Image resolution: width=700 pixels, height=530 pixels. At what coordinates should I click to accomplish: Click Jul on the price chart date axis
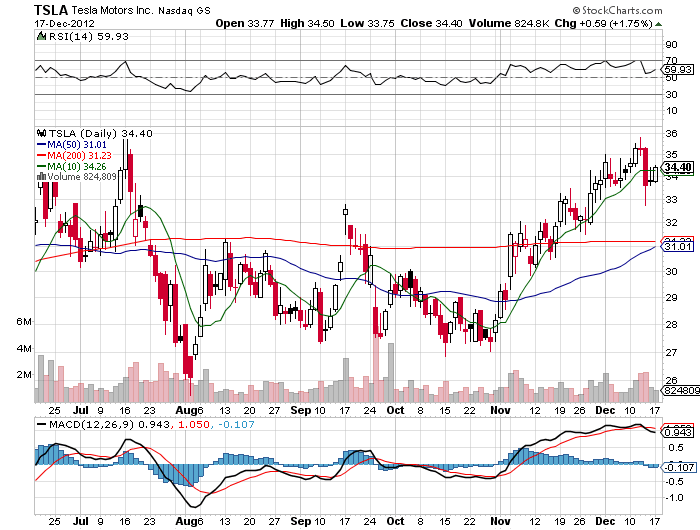pos(80,410)
